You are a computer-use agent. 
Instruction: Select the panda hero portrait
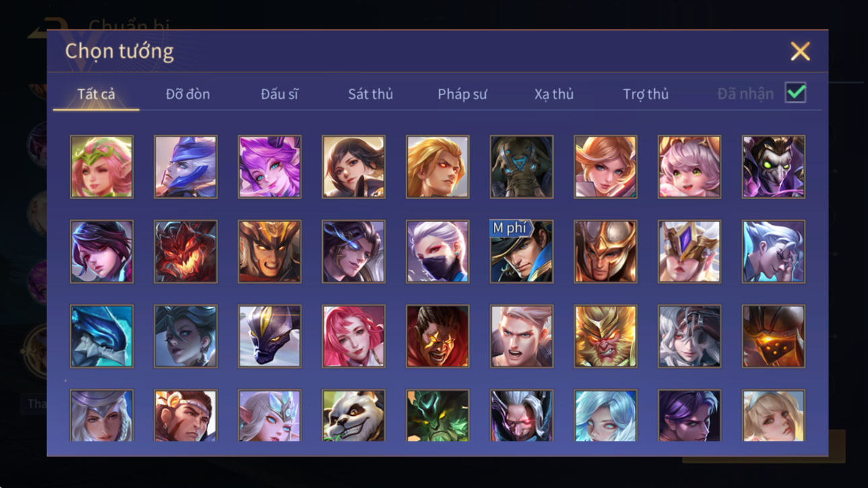click(353, 416)
